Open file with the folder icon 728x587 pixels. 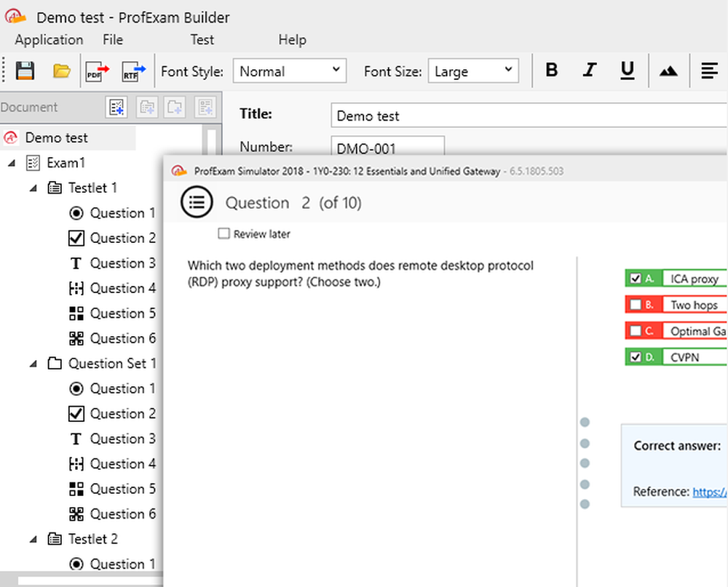pos(61,71)
